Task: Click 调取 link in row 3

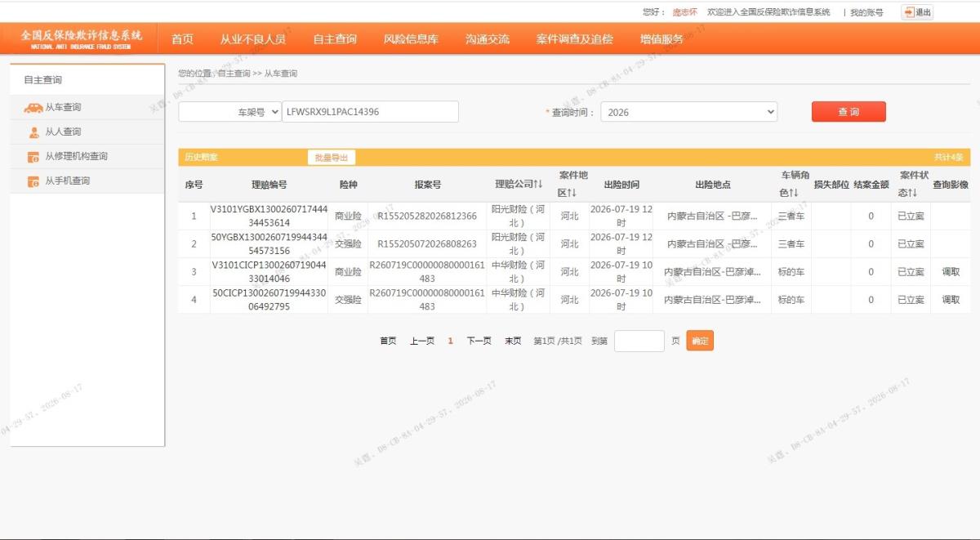Action: 951,272
